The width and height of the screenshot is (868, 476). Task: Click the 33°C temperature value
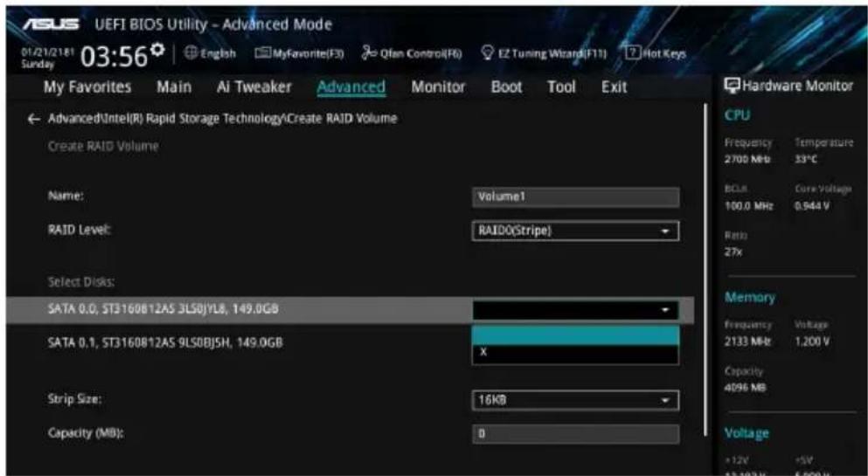806,161
